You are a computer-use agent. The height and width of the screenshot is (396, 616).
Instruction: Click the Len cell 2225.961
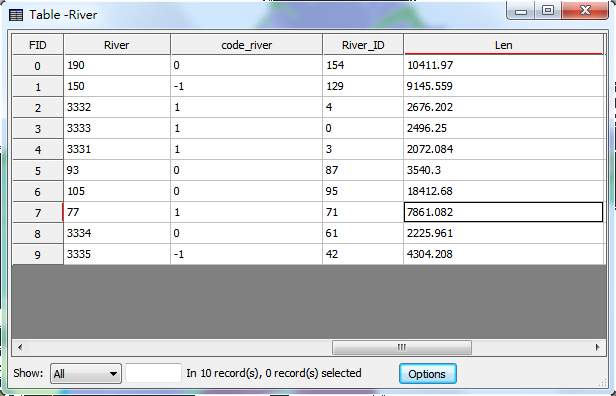503,233
